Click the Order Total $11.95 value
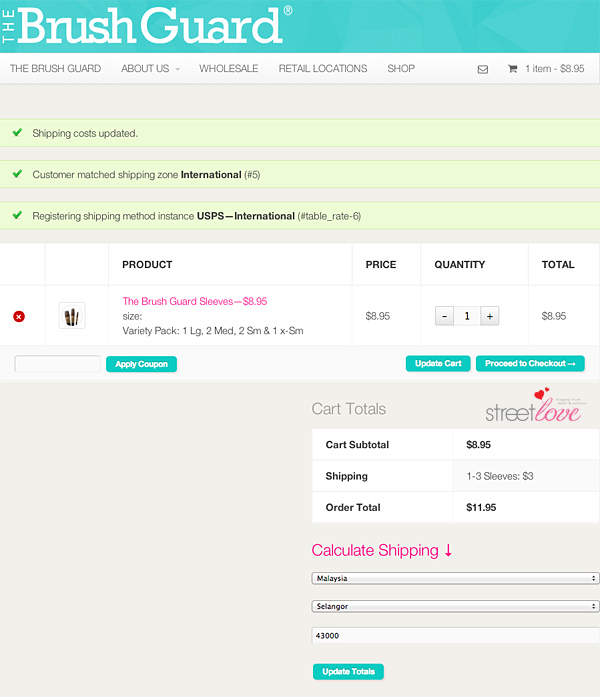The width and height of the screenshot is (600, 697). tap(481, 508)
